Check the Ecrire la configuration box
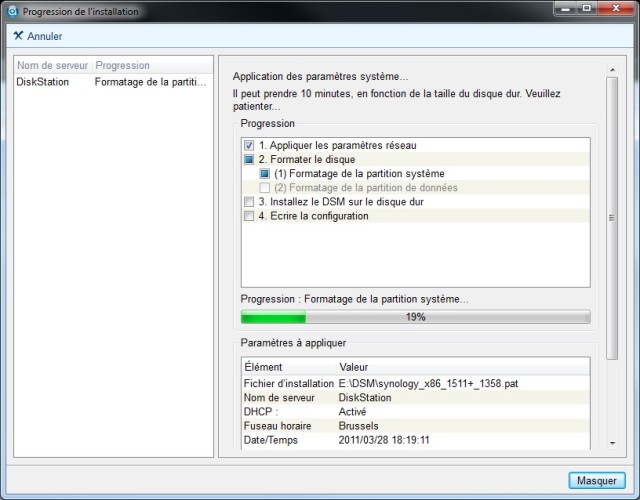The width and height of the screenshot is (640, 500). pyautogui.click(x=249, y=216)
